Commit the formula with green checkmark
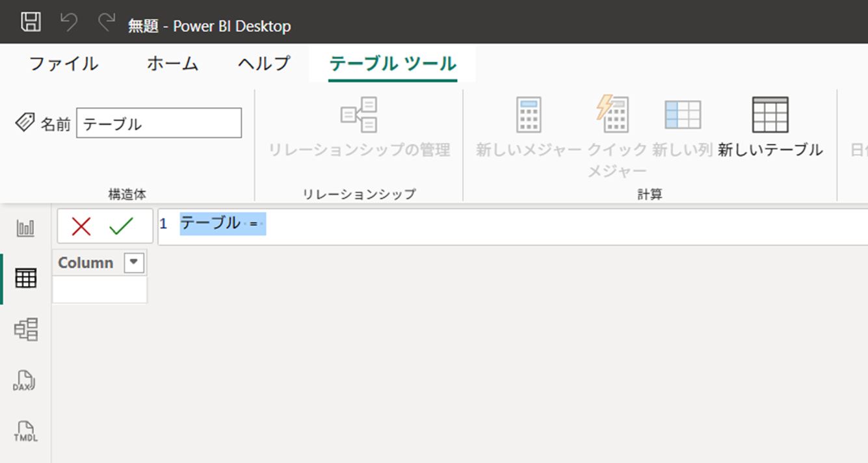The image size is (868, 463). 121,226
